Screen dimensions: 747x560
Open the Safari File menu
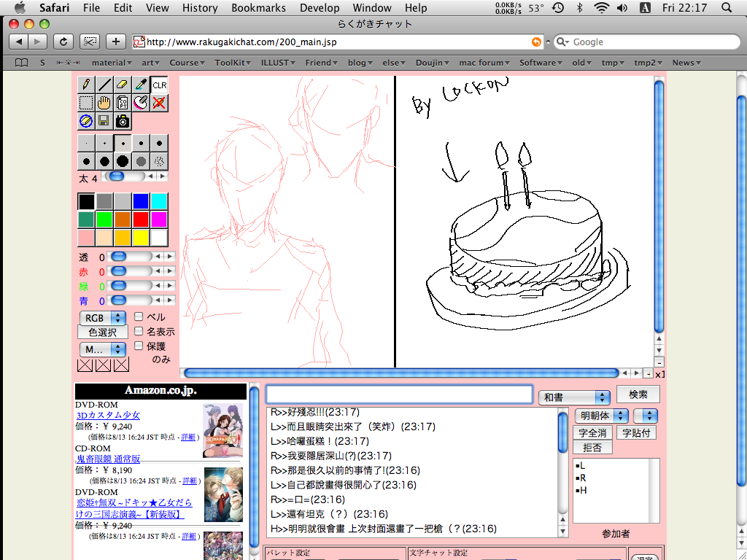pos(91,7)
